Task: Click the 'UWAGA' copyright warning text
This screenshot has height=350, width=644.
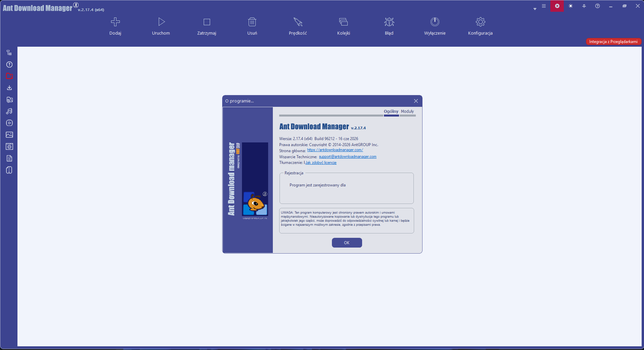Action: tap(345, 219)
